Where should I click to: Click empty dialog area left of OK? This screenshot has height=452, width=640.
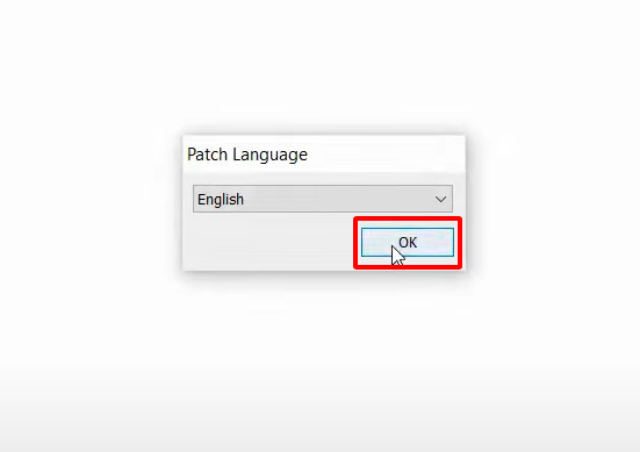click(269, 243)
